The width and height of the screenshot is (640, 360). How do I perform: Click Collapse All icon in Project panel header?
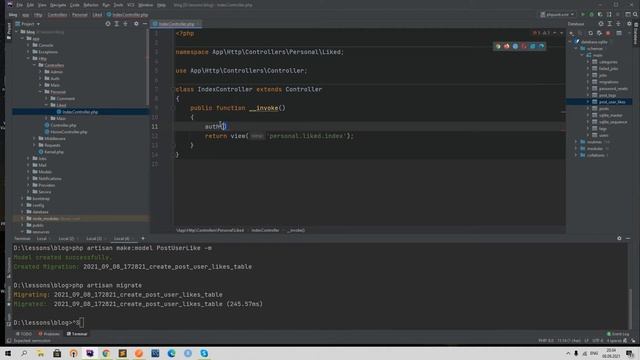tap(126, 24)
